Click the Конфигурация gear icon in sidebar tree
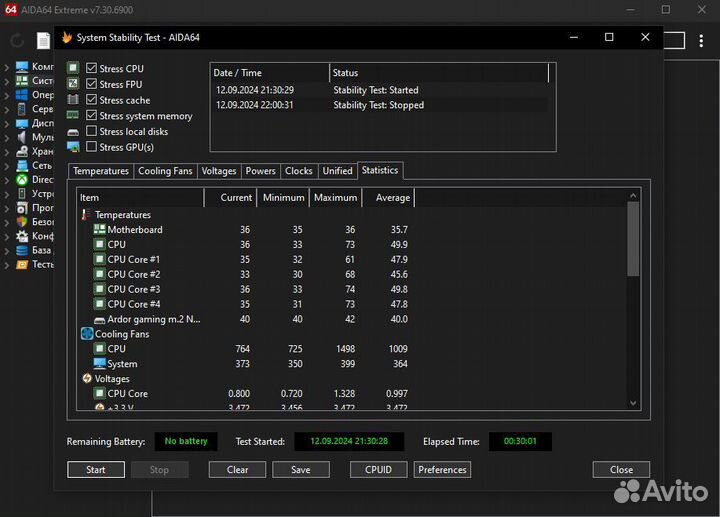The height and width of the screenshot is (517, 720). [22, 236]
